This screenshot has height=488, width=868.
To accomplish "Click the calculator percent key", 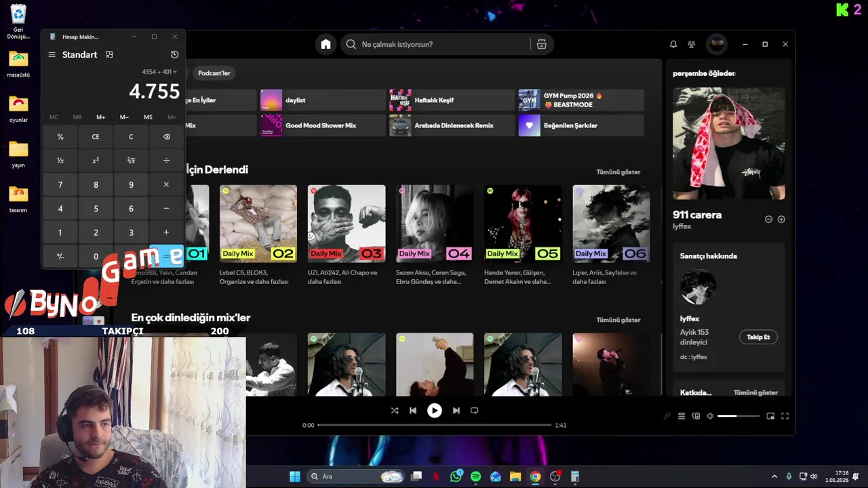I will click(x=60, y=137).
